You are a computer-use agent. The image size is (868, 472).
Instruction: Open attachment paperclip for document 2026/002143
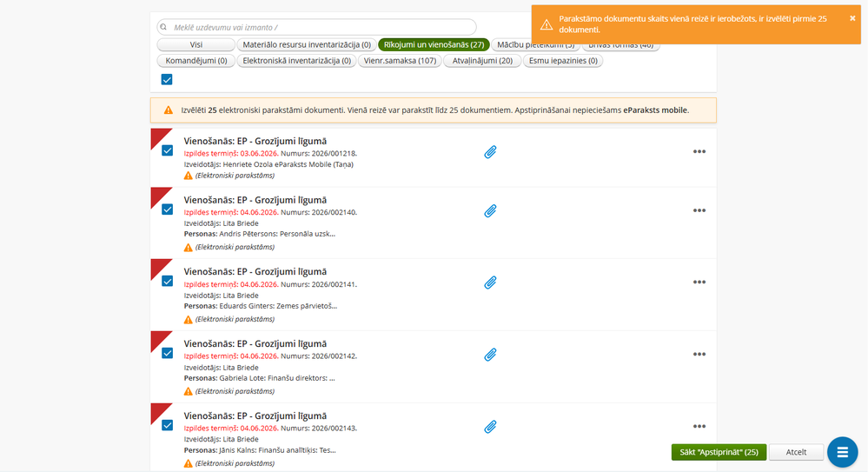pyautogui.click(x=490, y=427)
